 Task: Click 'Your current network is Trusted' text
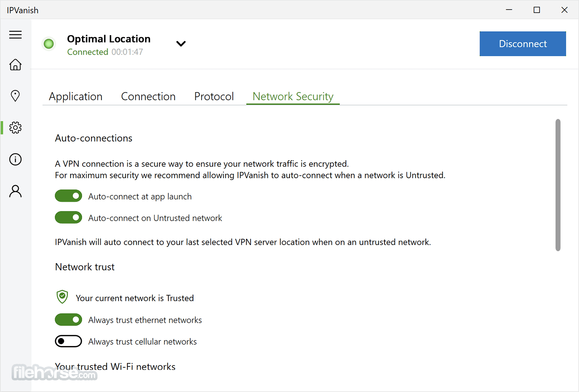tap(135, 298)
